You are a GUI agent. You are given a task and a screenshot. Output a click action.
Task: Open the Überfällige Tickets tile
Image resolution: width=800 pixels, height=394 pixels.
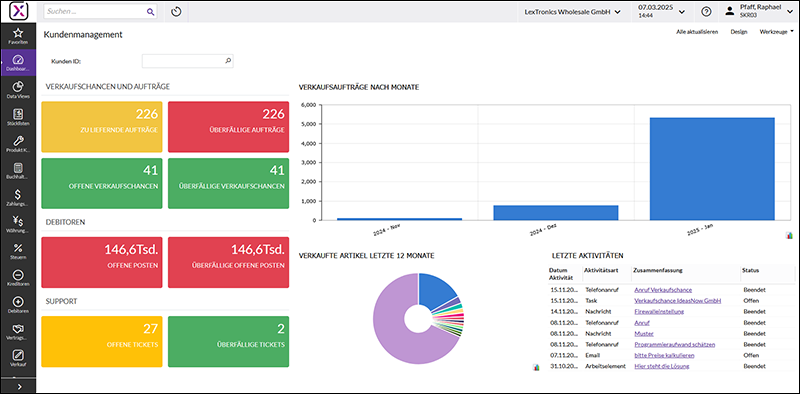pyautogui.click(x=228, y=341)
